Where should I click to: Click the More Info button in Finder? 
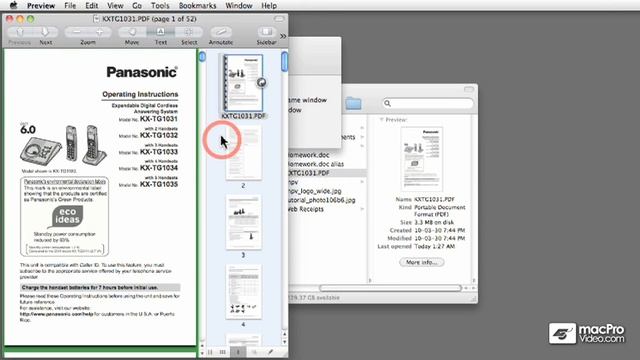click(x=422, y=262)
